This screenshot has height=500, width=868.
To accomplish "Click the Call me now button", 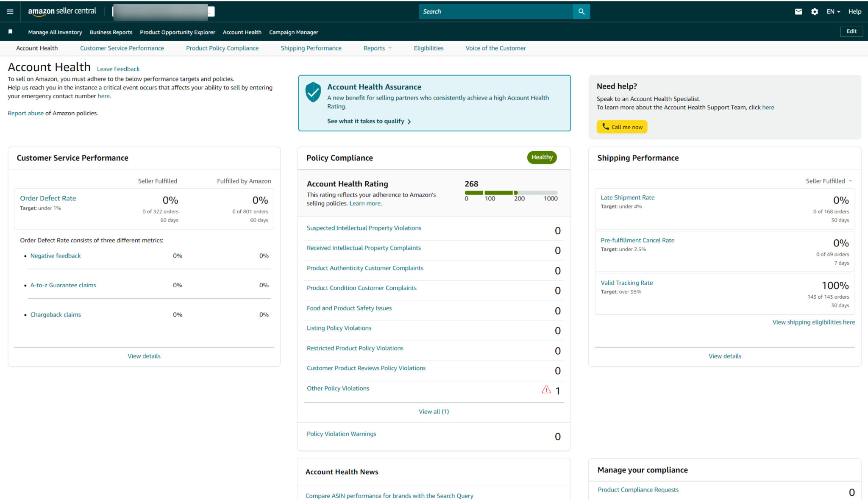I will pyautogui.click(x=622, y=127).
